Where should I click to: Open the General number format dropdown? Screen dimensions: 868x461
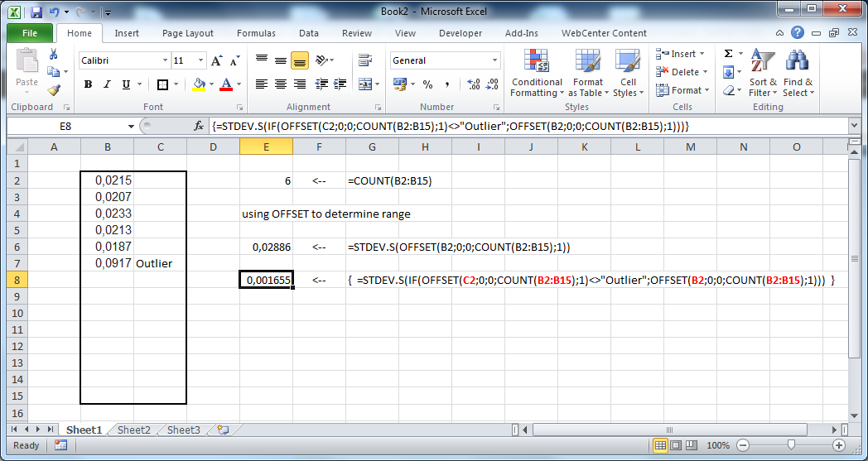click(495, 60)
